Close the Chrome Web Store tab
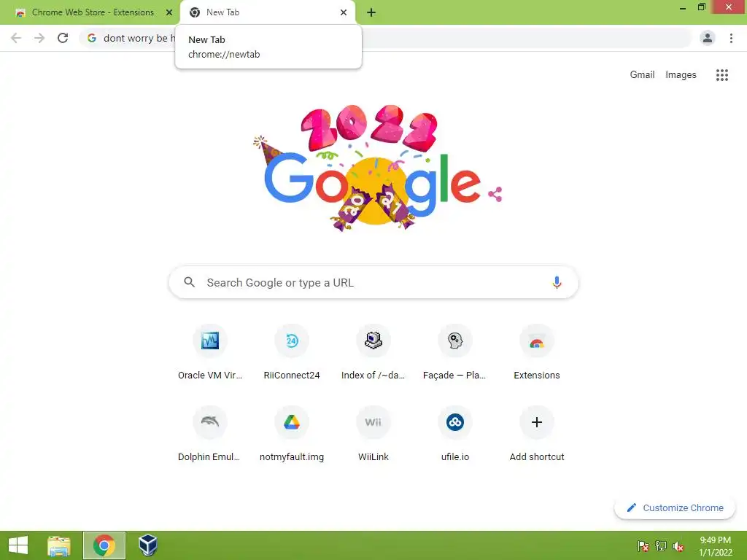This screenshot has height=560, width=747. point(169,12)
